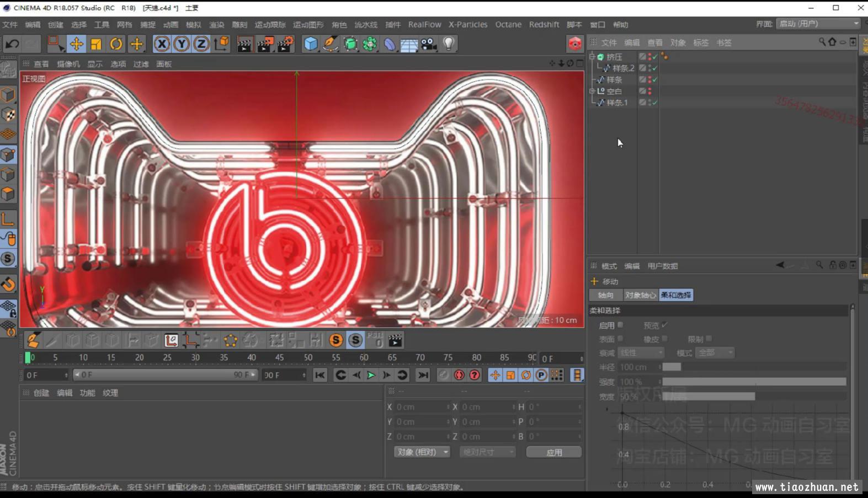Collapse the 空白 null object tree
Screen dimensions: 868x498
pos(592,91)
